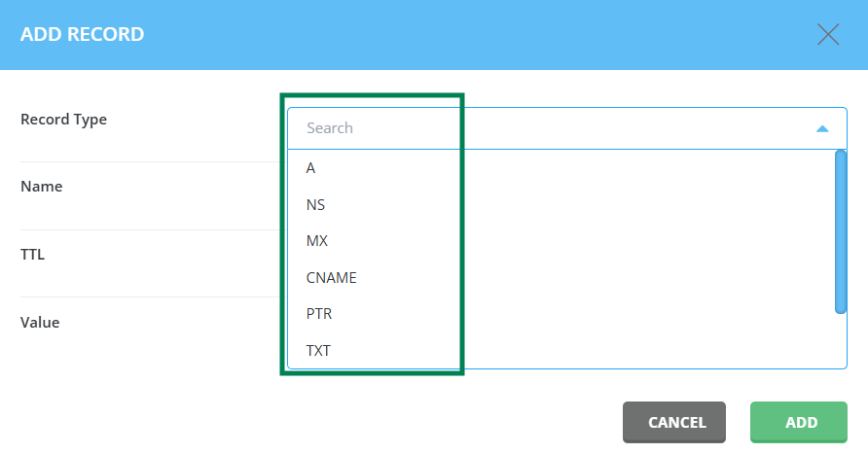Click the scrollbar track below the thumb

(841, 340)
